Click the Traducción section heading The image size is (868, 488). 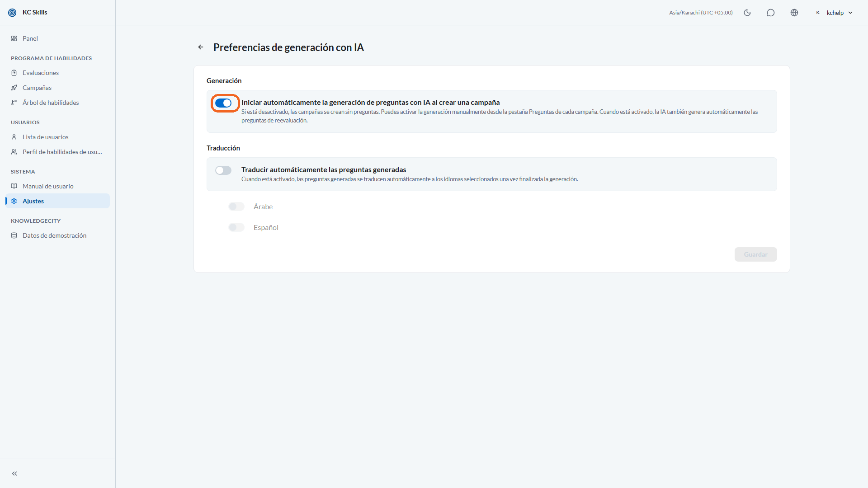[x=223, y=148]
